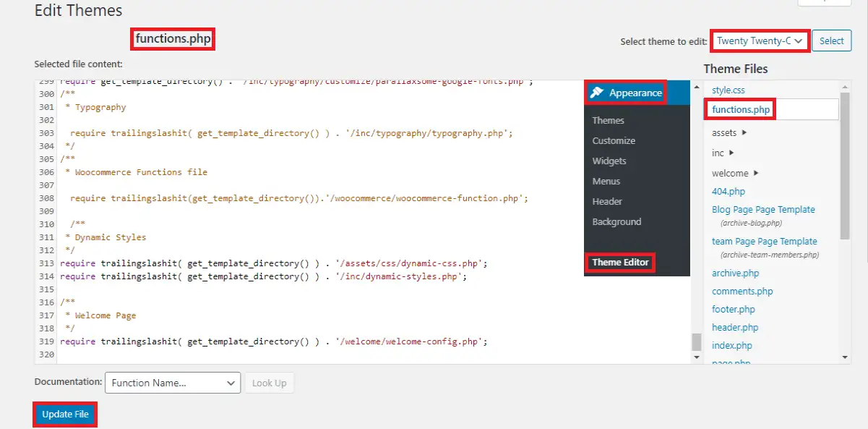Screen dimensions: 868x429
Task: Click the Update File button
Action: point(65,415)
